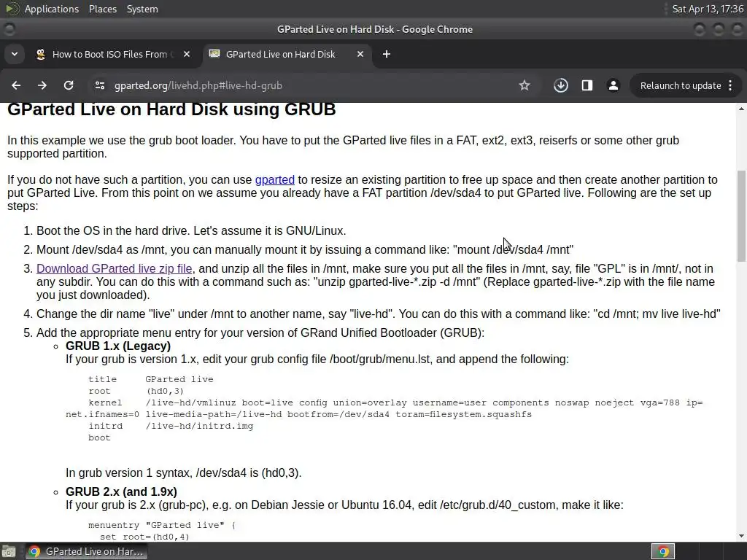Close the How to Boot ISO Files tab
747x560 pixels.
point(187,54)
